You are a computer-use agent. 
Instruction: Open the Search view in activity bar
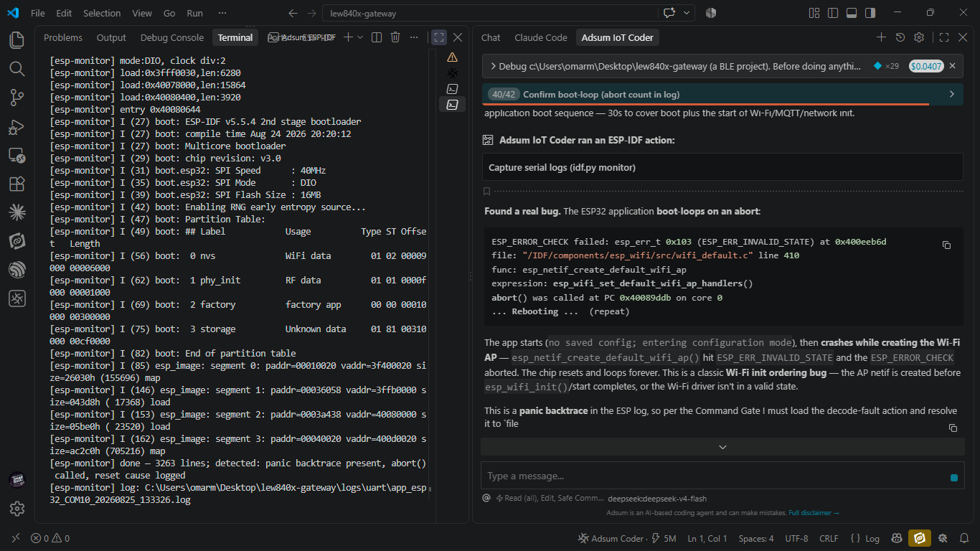pyautogui.click(x=17, y=69)
